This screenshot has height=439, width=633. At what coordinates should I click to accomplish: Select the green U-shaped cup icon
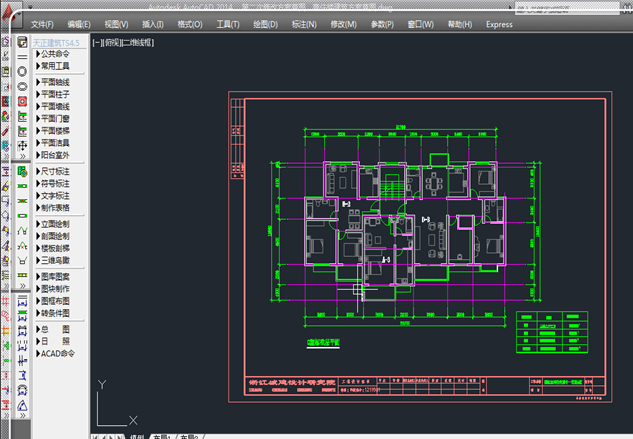(22, 260)
